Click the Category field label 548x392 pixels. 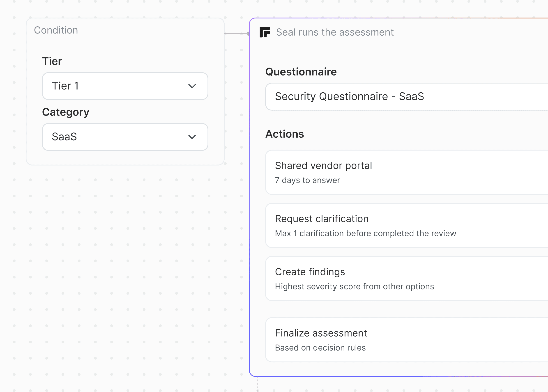(x=65, y=112)
